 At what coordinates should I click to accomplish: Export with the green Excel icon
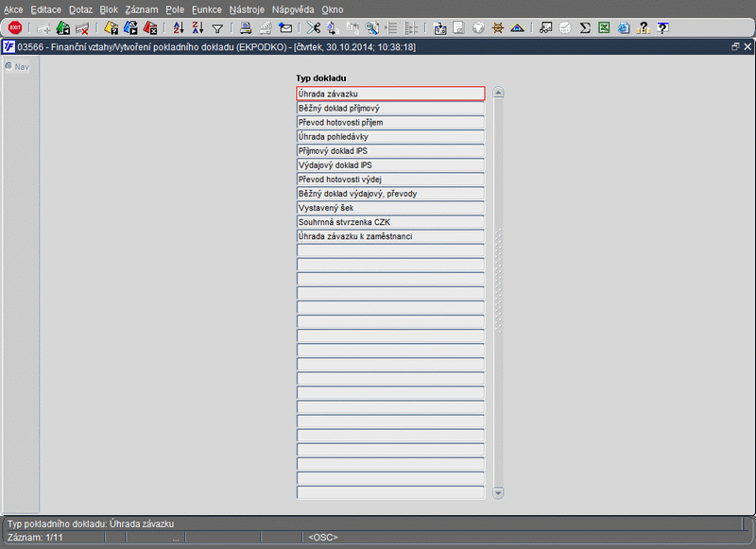coord(604,28)
